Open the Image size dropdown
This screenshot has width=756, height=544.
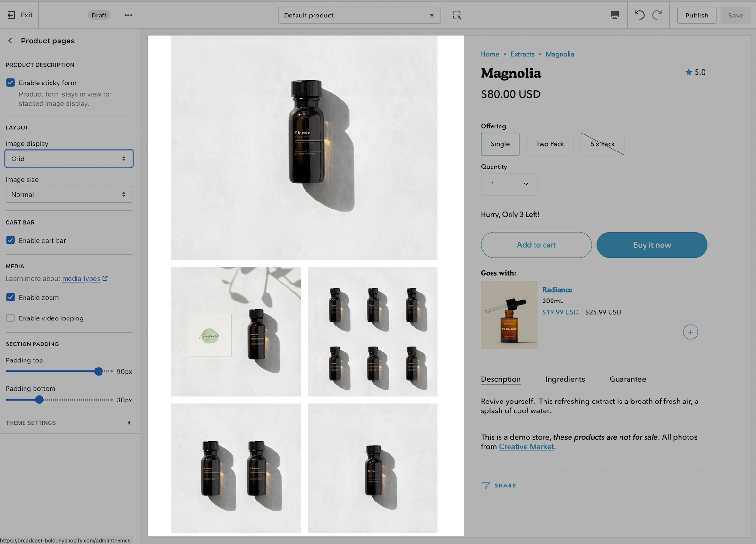click(x=69, y=194)
